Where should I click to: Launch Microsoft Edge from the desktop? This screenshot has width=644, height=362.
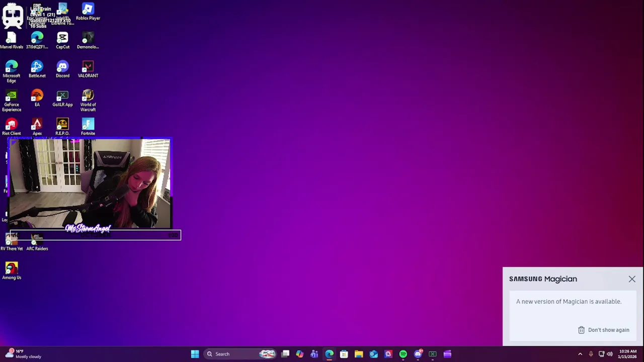click(x=12, y=71)
